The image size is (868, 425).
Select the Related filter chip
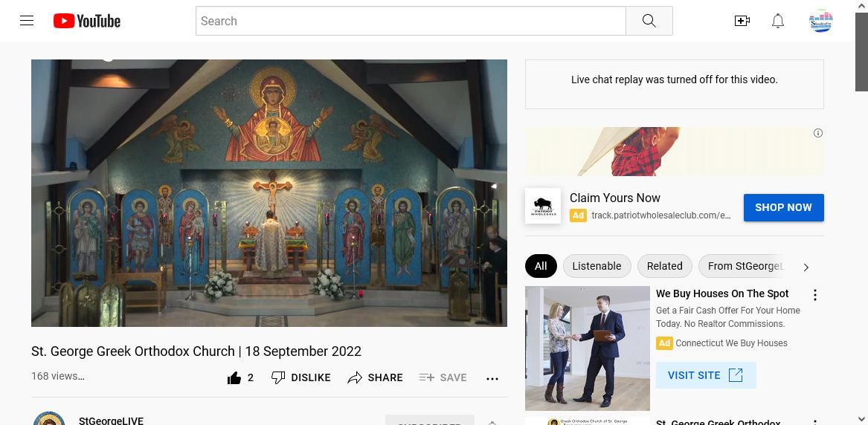[x=664, y=266]
